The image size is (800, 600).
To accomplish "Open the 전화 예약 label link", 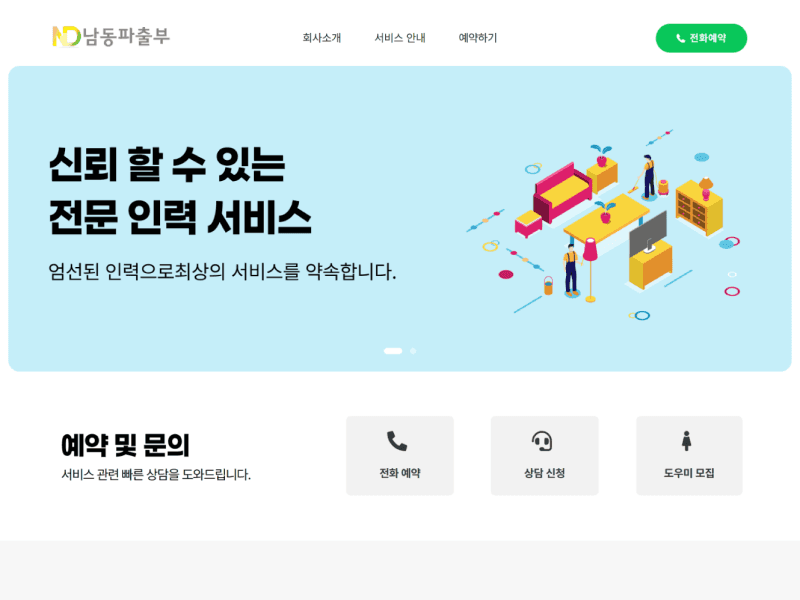I will tap(399, 473).
